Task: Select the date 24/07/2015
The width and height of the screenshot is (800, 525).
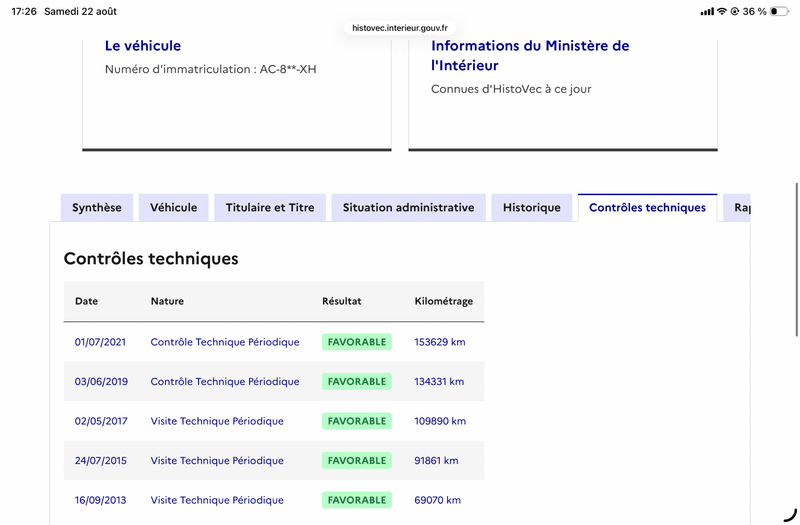Action: pos(101,460)
